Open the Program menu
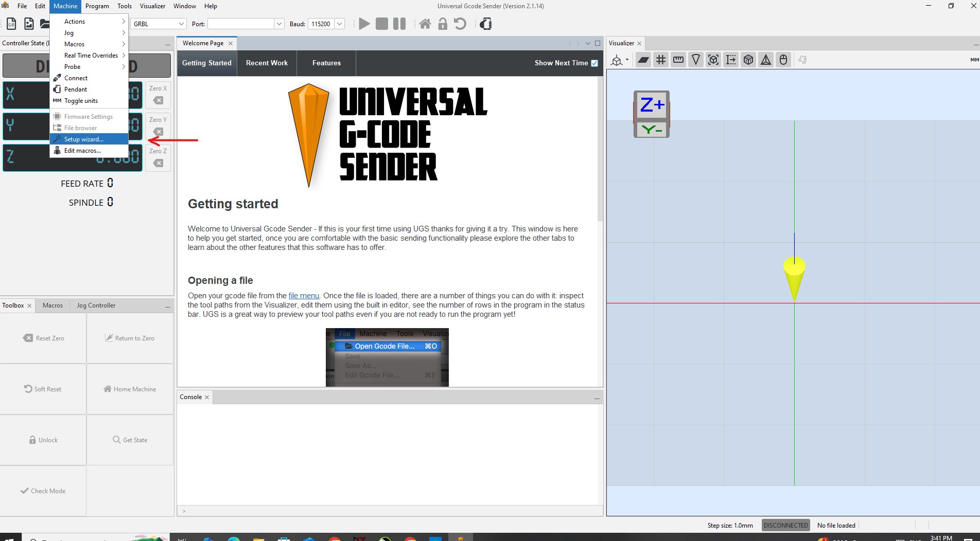 (97, 6)
